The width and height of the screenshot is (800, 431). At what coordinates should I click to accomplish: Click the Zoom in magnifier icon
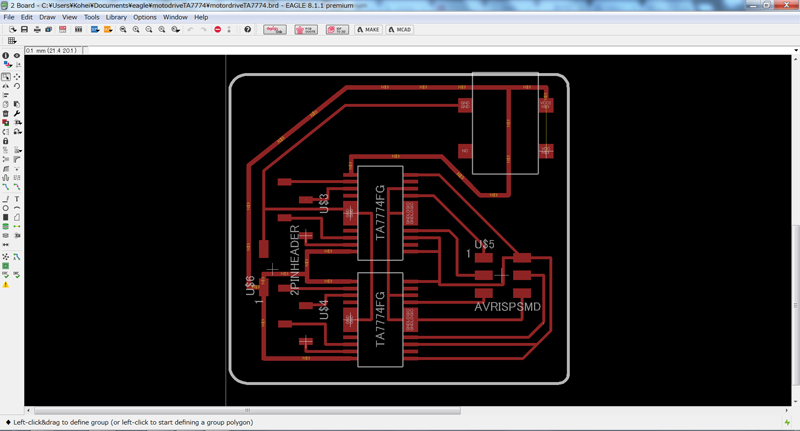136,30
